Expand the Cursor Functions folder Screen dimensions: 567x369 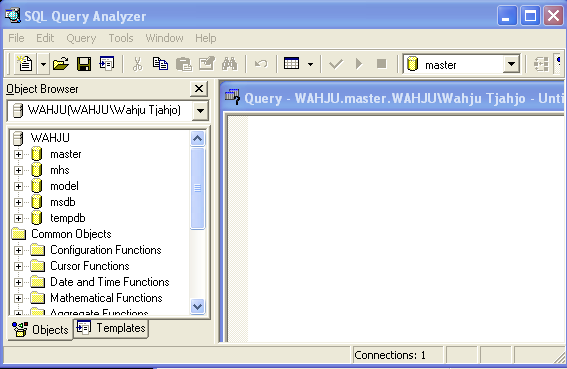(18, 266)
